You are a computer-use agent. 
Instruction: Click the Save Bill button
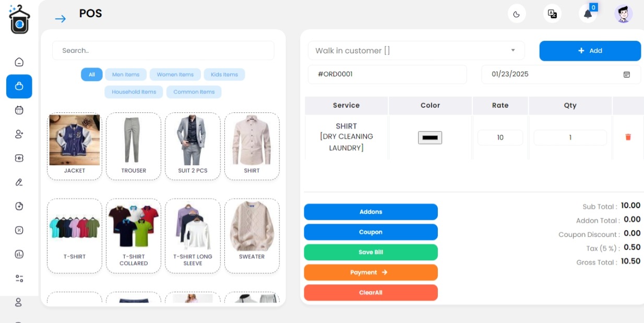[x=371, y=252]
